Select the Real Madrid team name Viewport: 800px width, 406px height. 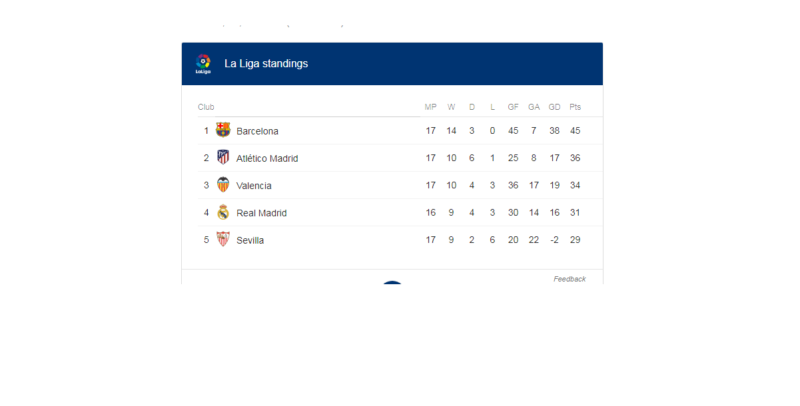[261, 213]
